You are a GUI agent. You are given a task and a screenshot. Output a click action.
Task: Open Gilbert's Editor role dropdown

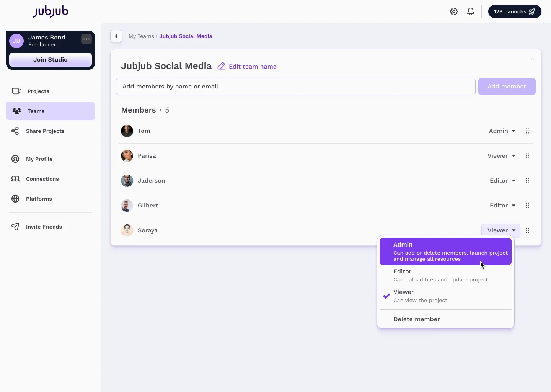click(x=502, y=206)
